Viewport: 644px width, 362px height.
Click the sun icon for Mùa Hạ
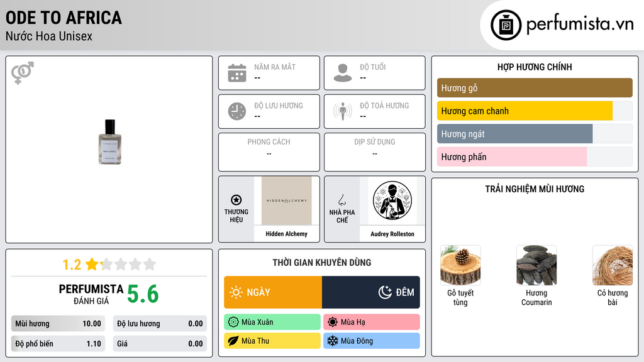tap(333, 322)
